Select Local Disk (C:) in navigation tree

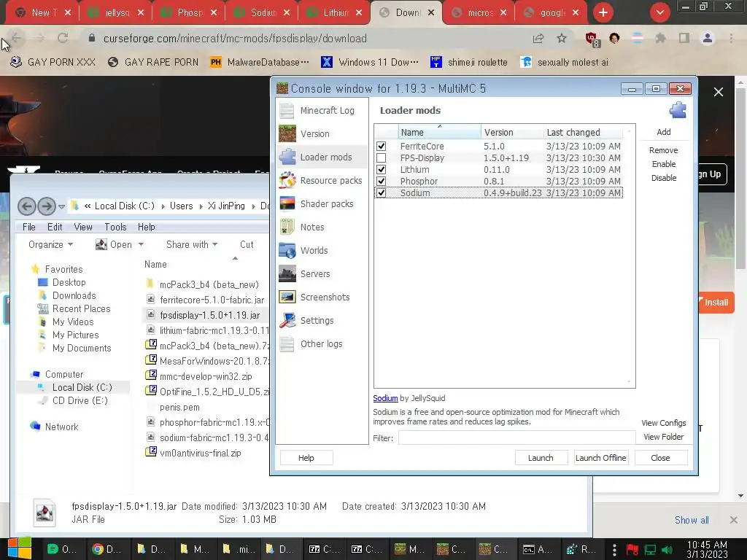click(x=82, y=388)
